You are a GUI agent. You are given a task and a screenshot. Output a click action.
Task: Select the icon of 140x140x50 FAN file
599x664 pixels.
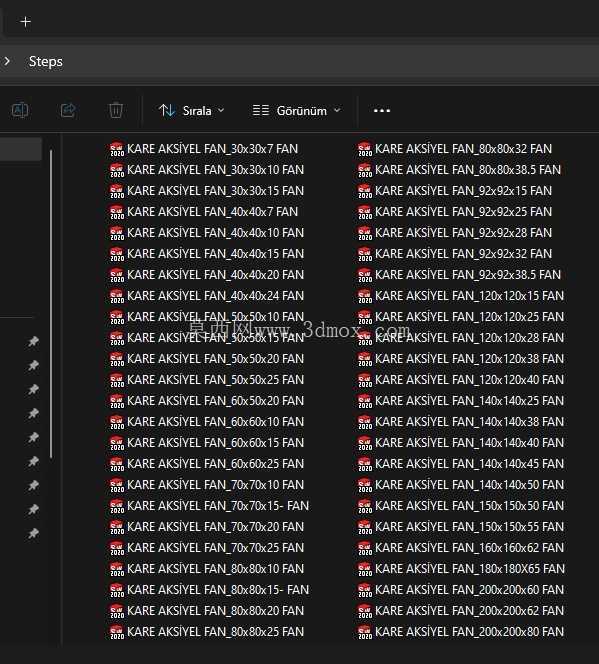[365, 485]
